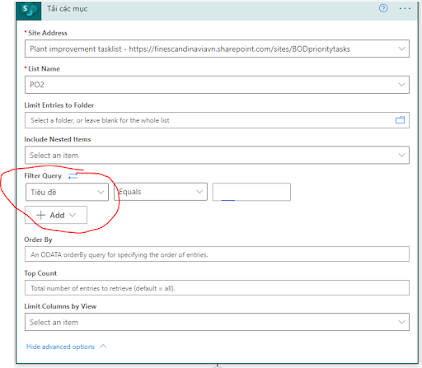Click the List Name label
This screenshot has width=422, height=368.
click(44, 69)
